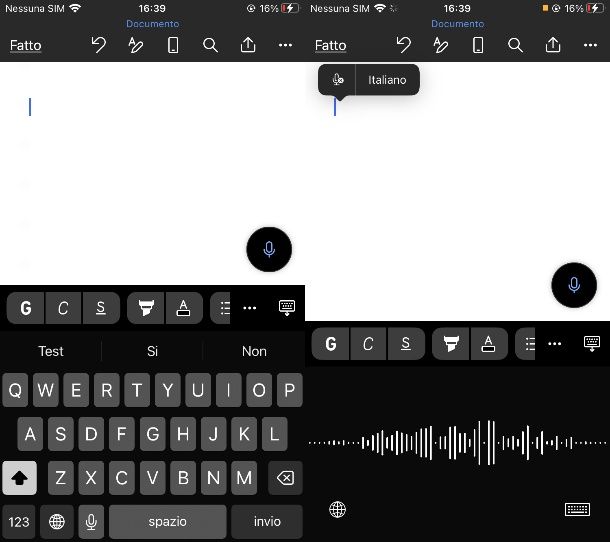Expand formatting bar ellipsis, right screenshot
Screen dimensions: 610x542
pyautogui.click(x=554, y=344)
